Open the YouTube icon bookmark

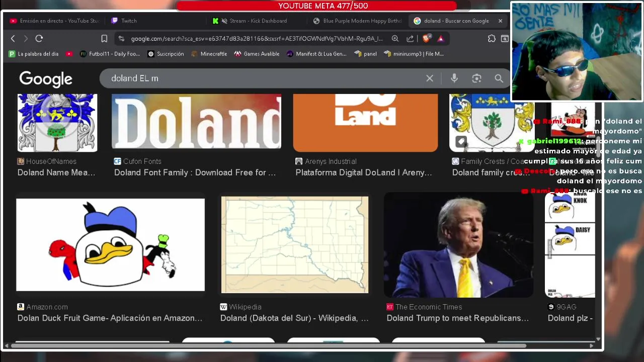click(x=69, y=54)
